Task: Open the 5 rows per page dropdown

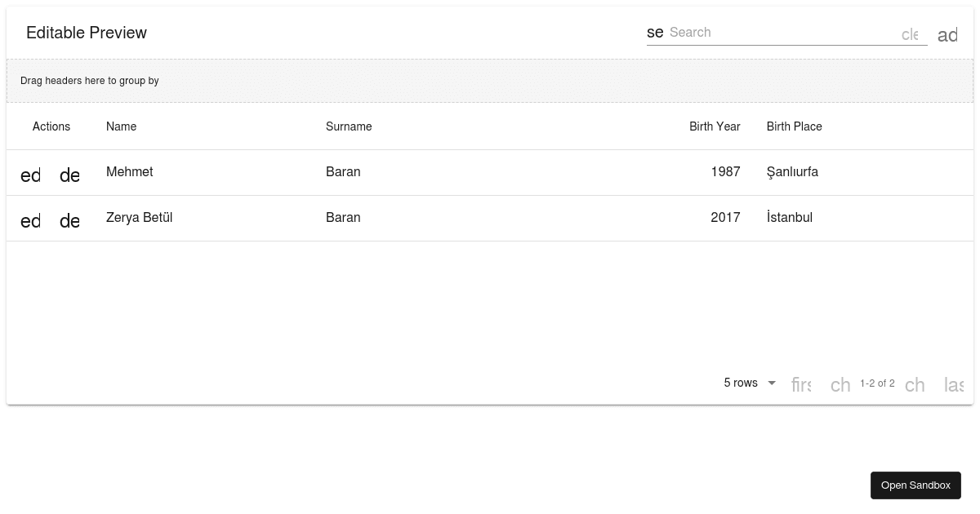Action: (750, 383)
